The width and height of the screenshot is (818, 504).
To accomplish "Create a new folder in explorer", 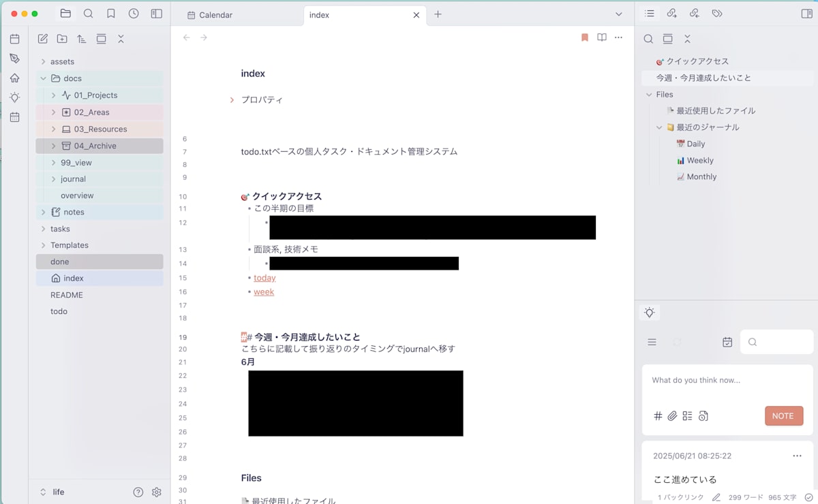I will pos(62,39).
